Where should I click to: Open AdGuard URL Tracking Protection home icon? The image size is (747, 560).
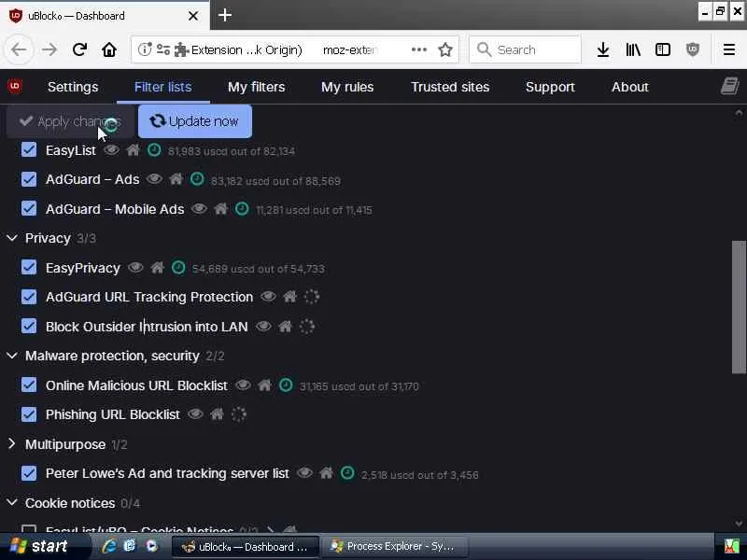pyautogui.click(x=289, y=297)
